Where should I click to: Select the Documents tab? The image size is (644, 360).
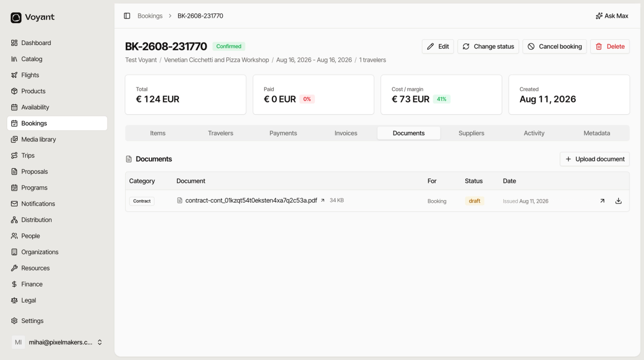(x=409, y=133)
